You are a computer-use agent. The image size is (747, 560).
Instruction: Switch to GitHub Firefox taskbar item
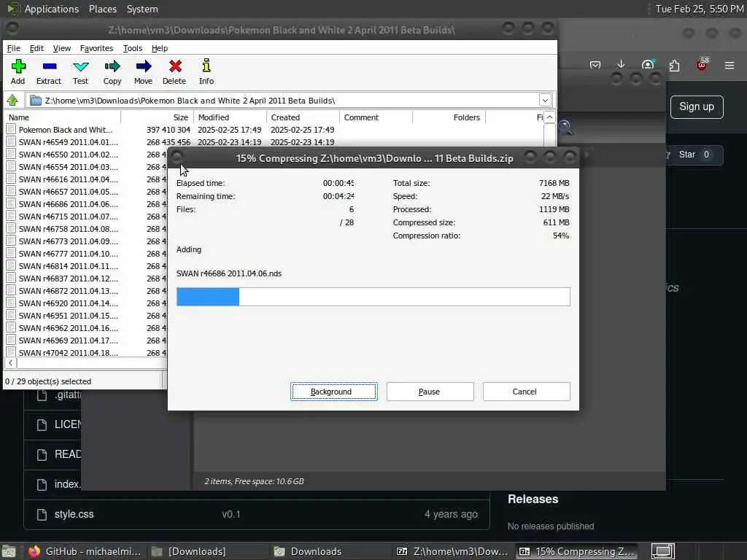point(85,551)
